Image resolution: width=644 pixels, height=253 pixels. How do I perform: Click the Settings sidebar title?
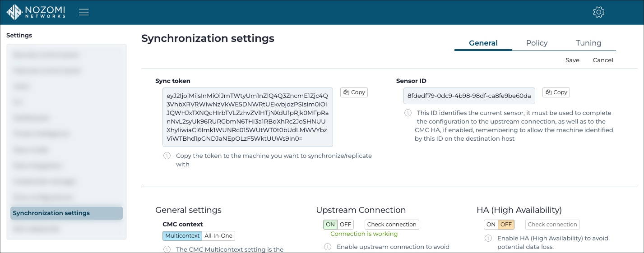tap(19, 36)
